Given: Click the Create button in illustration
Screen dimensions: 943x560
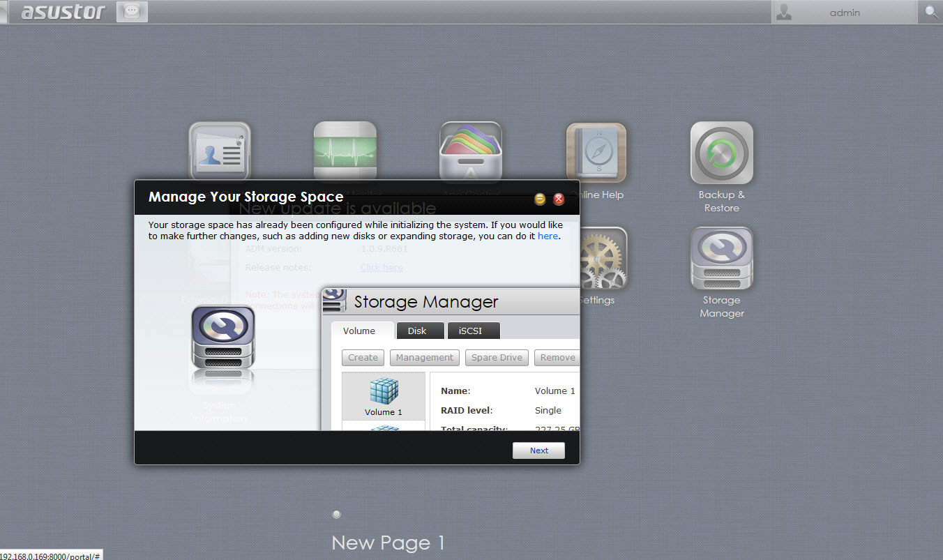Looking at the screenshot, I should (x=363, y=358).
